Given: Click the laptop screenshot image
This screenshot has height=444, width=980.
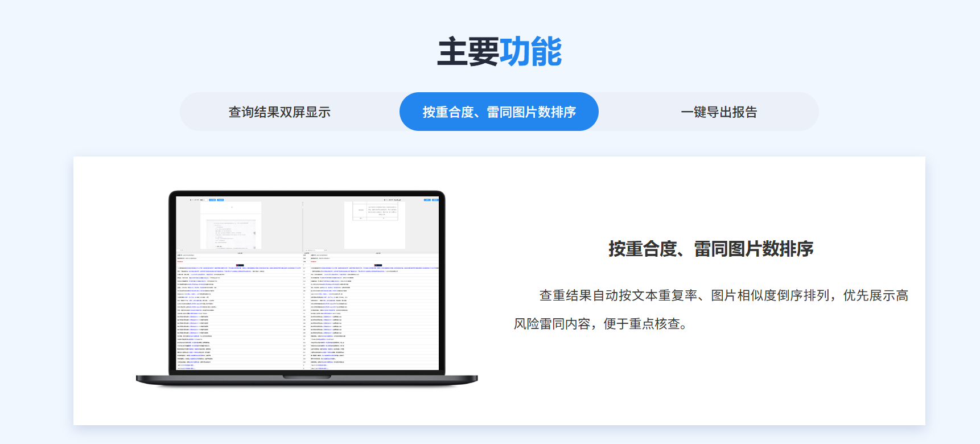Looking at the screenshot, I should click(x=307, y=287).
